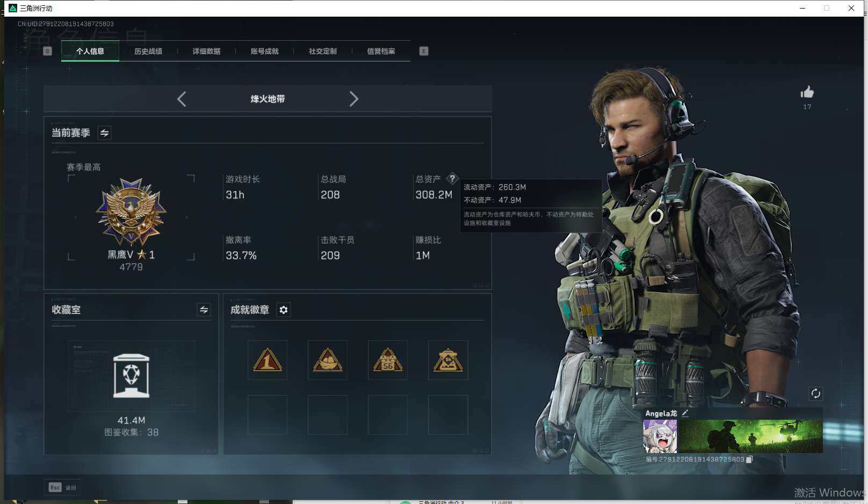Select the red number-one achievement badge
The image size is (868, 504).
point(267,360)
